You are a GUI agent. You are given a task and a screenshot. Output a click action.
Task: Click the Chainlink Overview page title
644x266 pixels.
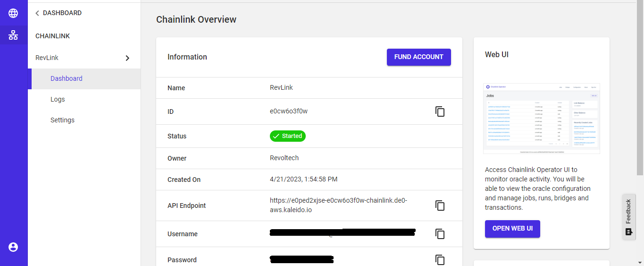[x=196, y=19]
